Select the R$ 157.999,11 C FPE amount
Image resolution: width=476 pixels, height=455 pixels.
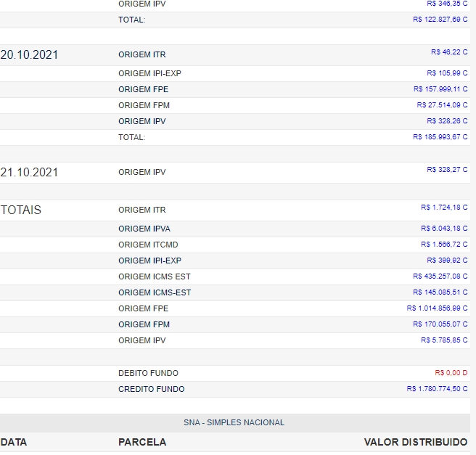tap(440, 89)
